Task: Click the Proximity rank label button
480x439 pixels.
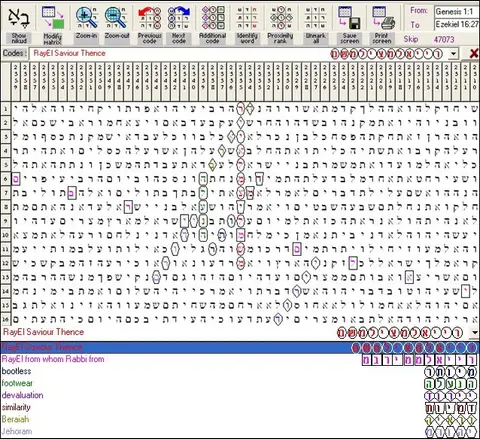Action: coord(280,38)
